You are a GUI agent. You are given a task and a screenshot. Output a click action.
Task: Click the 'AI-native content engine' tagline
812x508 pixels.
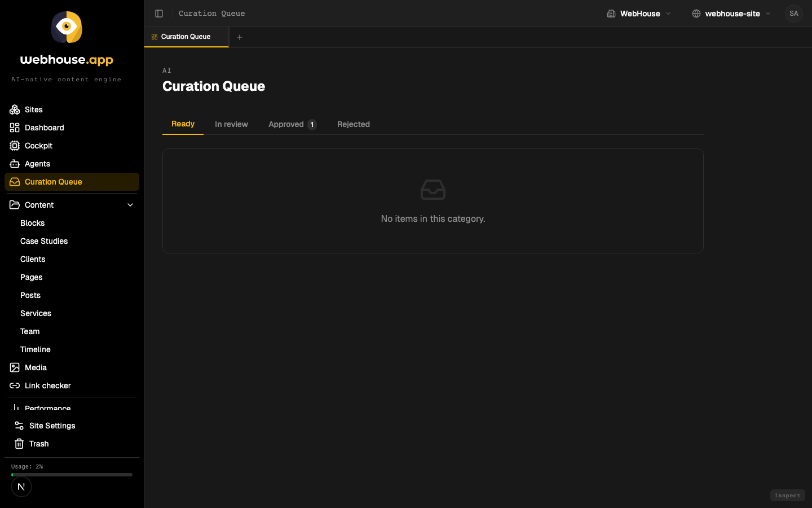(x=67, y=80)
